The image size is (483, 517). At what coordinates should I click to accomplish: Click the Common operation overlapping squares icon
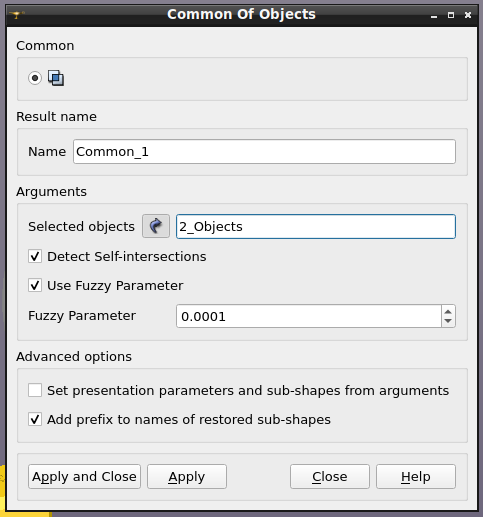56,78
